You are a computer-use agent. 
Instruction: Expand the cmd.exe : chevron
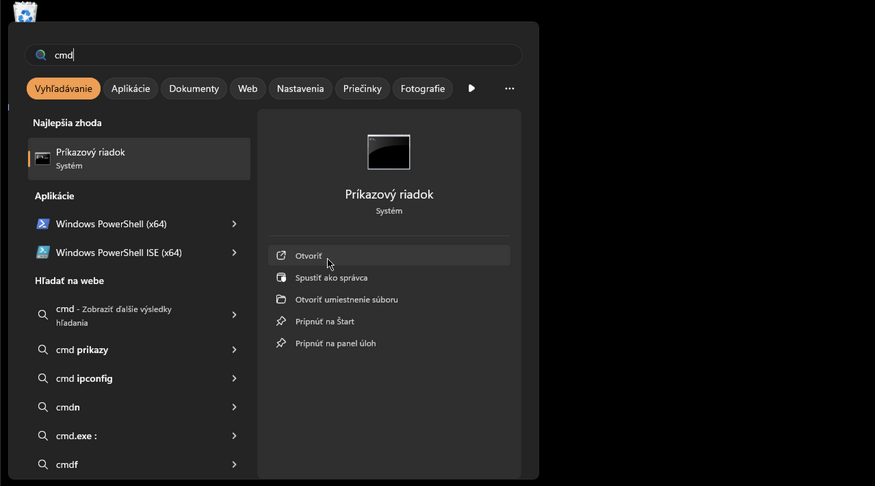tap(234, 436)
